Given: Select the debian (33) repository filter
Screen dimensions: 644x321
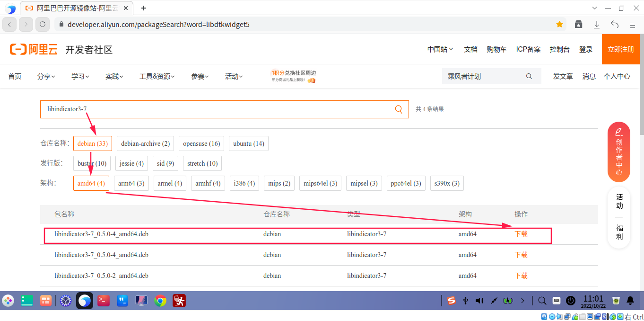Looking at the screenshot, I should coord(92,143).
